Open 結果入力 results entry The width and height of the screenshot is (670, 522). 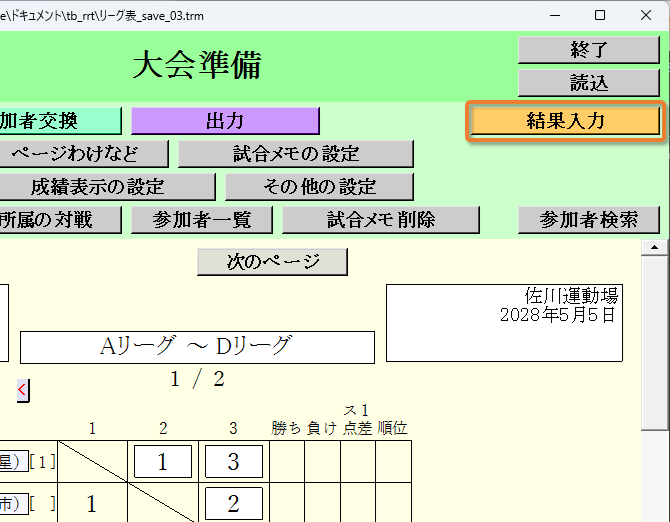coord(565,121)
